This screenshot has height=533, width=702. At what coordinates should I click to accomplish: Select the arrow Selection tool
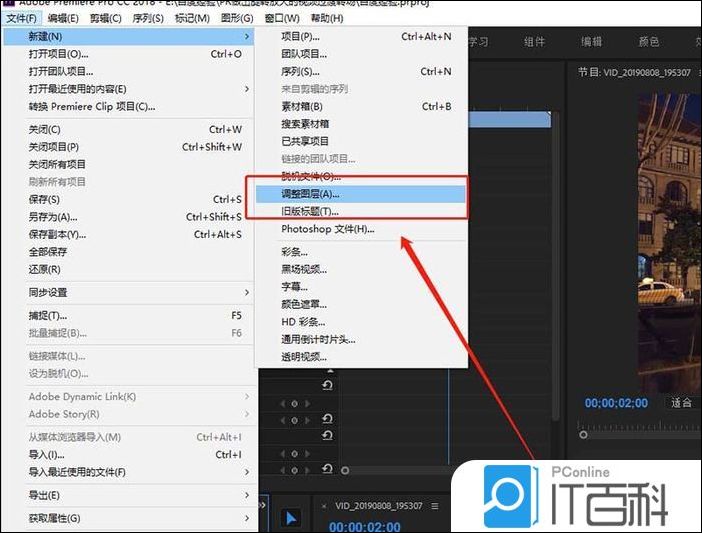click(x=291, y=518)
